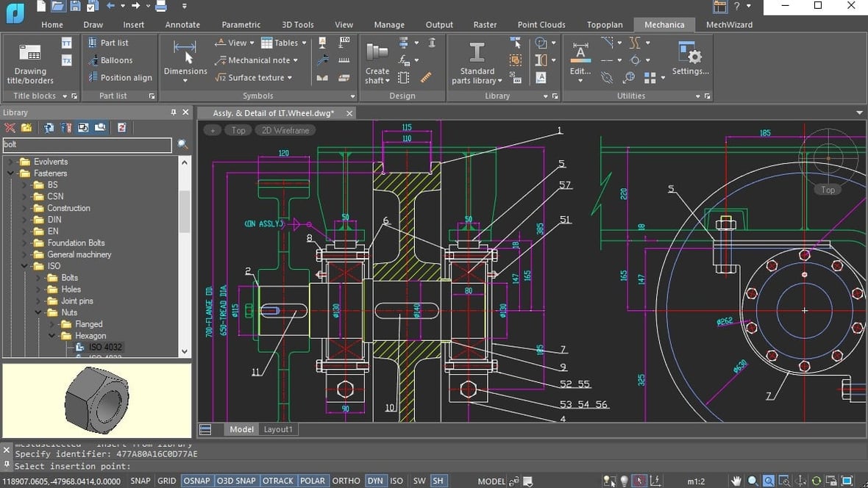
Task: Click the Position align button
Action: pyautogui.click(x=120, y=77)
